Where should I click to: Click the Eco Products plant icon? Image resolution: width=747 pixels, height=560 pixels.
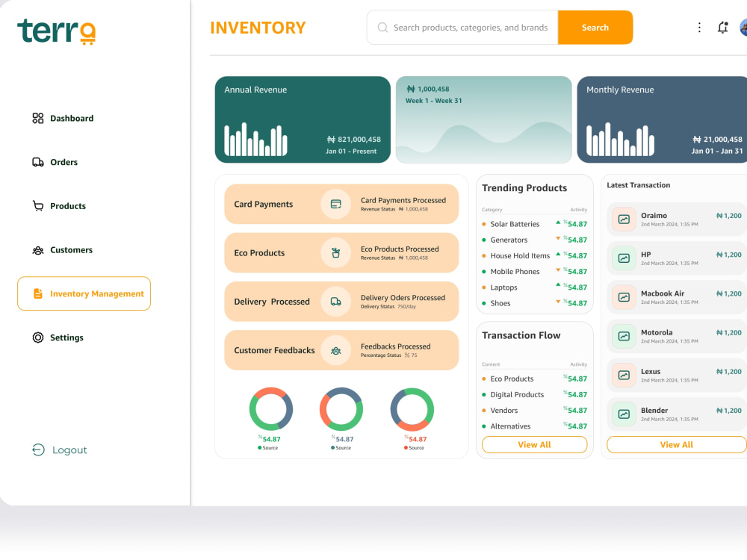coord(336,253)
